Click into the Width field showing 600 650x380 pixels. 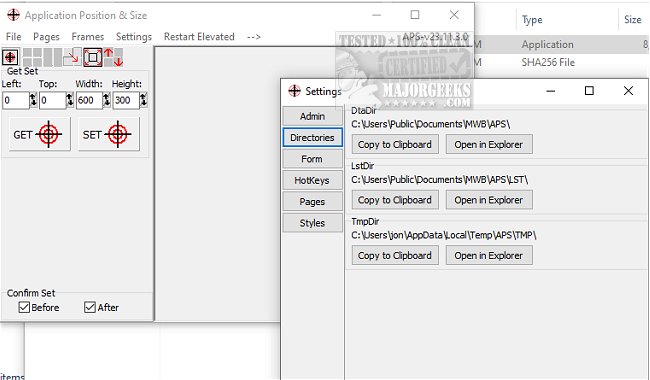tap(89, 100)
